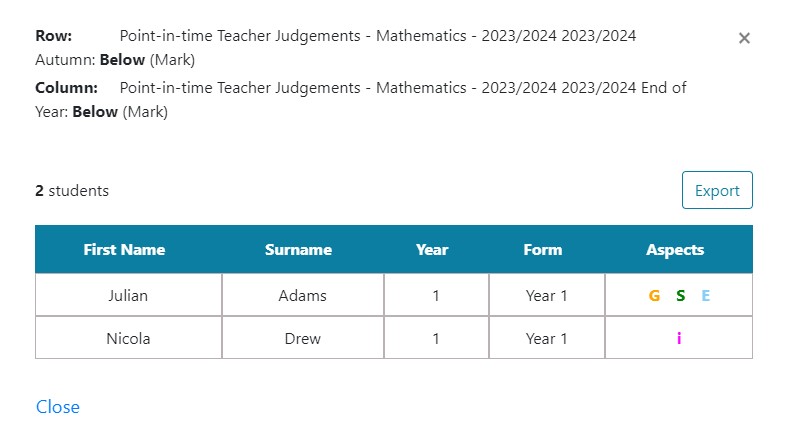Select the Drew surname cell
Viewport: 785px width, 437px height.
point(302,338)
